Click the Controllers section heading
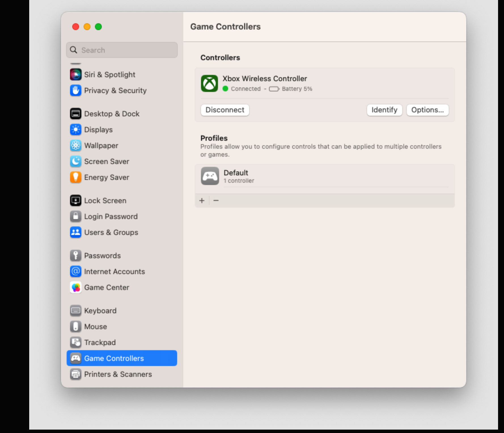Screen dimensions: 504x433 pyautogui.click(x=220, y=58)
